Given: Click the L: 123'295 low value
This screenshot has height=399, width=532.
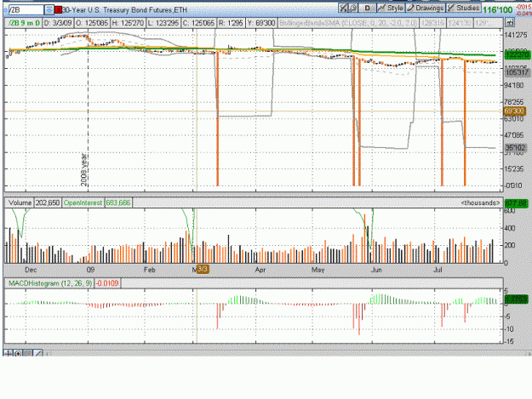Looking at the screenshot, I should (x=163, y=23).
